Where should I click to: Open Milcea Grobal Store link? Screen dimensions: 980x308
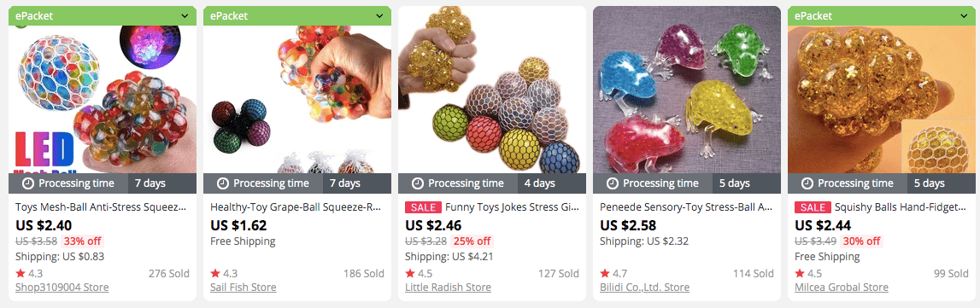(842, 288)
